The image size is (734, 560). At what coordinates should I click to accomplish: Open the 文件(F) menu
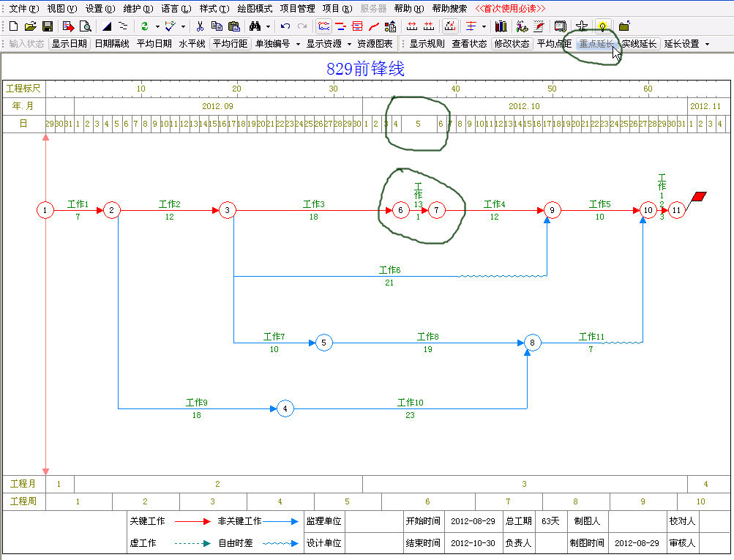[x=24, y=9]
